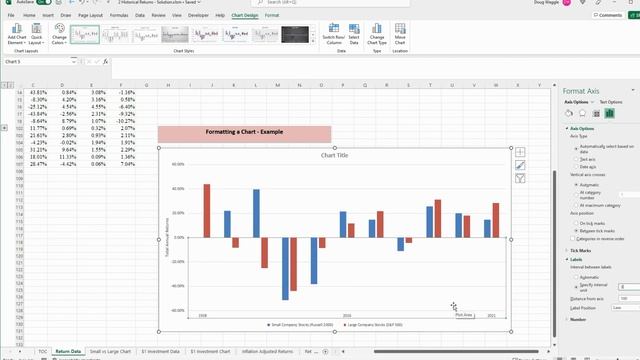Select Automatically select based on data
Image resolution: width=640 pixels, height=360 pixels.
(x=576, y=149)
